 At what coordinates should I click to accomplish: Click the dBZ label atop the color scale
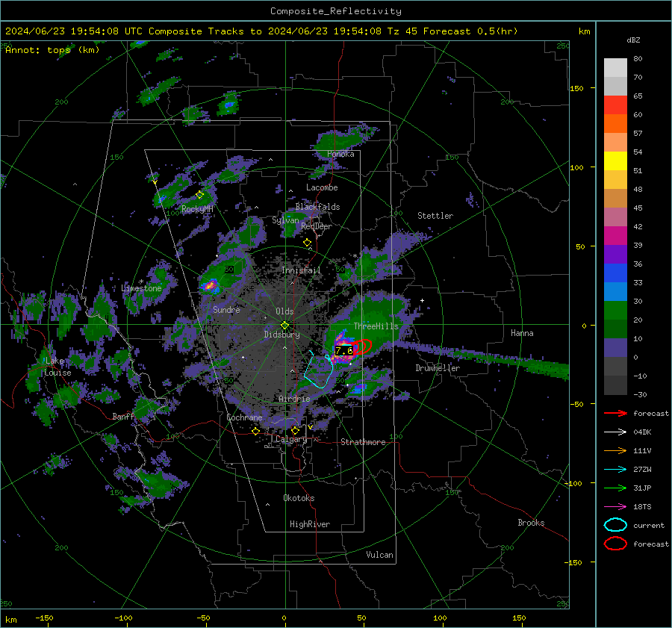[633, 40]
